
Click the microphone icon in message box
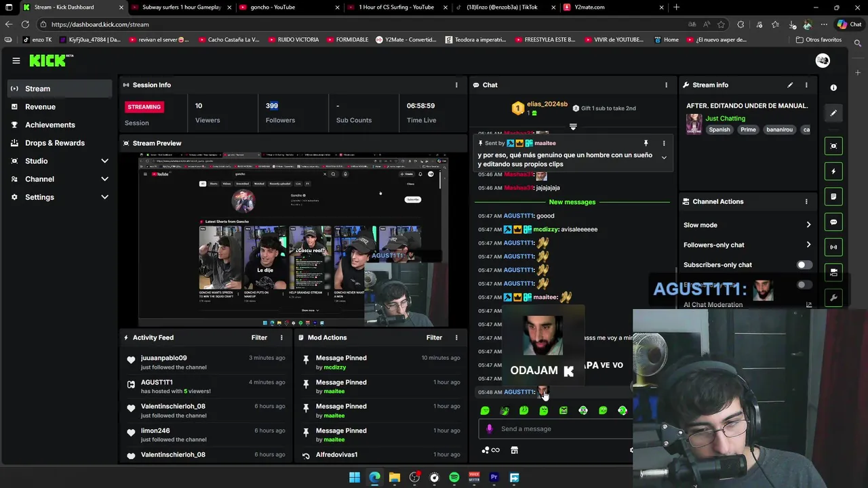(x=490, y=428)
